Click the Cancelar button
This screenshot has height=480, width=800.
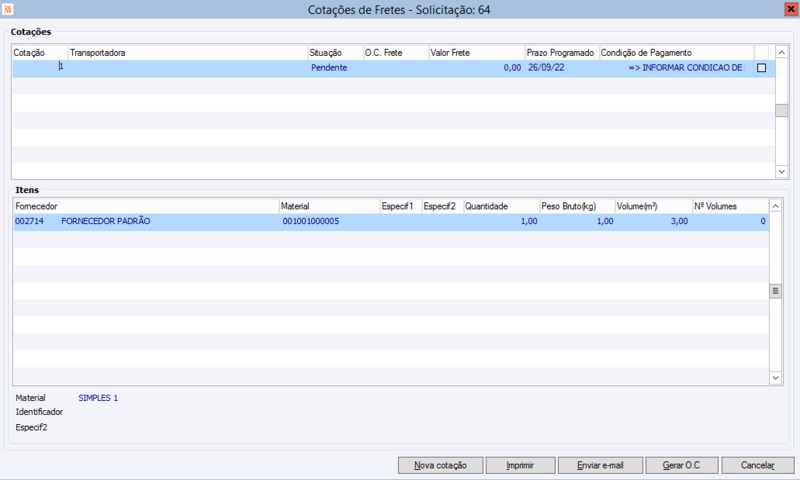pos(758,465)
